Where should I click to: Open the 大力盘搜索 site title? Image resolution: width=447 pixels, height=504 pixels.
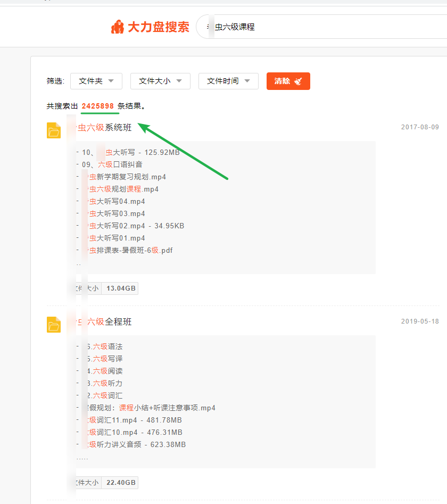pos(159,27)
